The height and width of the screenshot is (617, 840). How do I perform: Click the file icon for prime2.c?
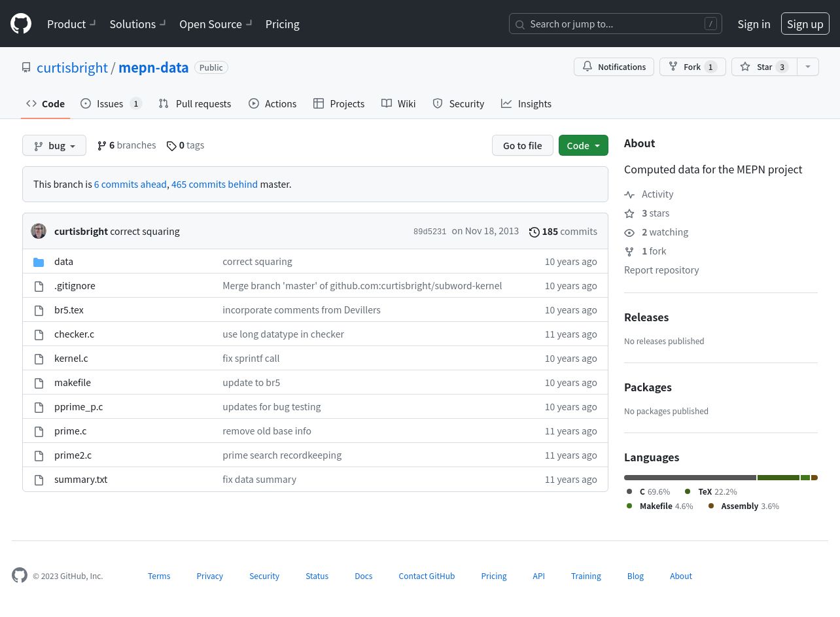click(x=39, y=455)
